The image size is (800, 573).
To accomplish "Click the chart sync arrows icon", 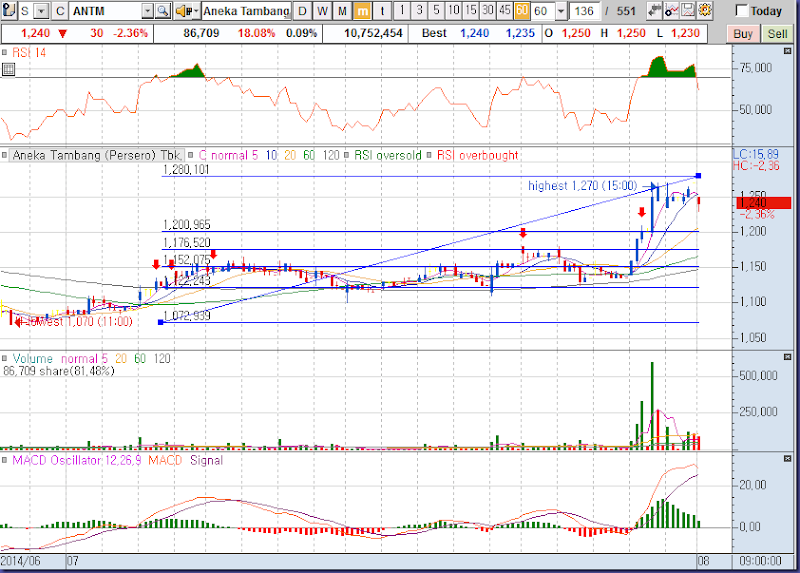I will coord(654,10).
